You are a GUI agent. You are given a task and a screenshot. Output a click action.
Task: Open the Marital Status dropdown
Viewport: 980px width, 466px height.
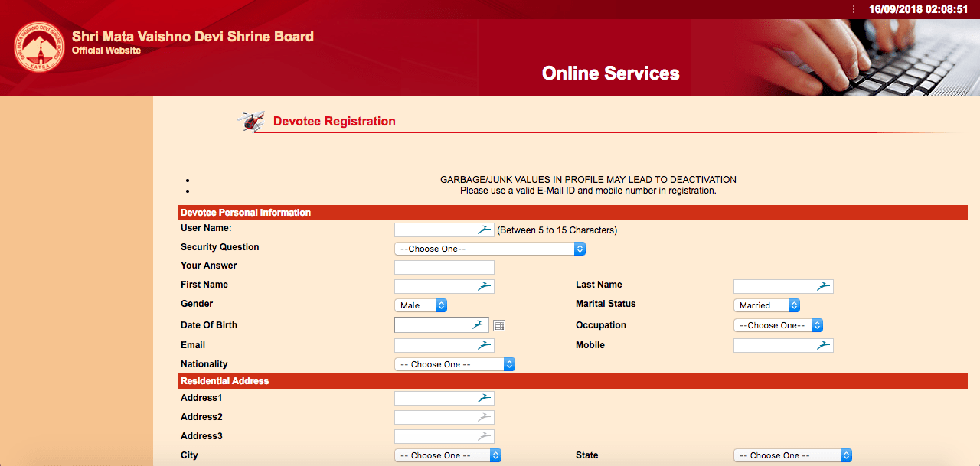(x=766, y=305)
